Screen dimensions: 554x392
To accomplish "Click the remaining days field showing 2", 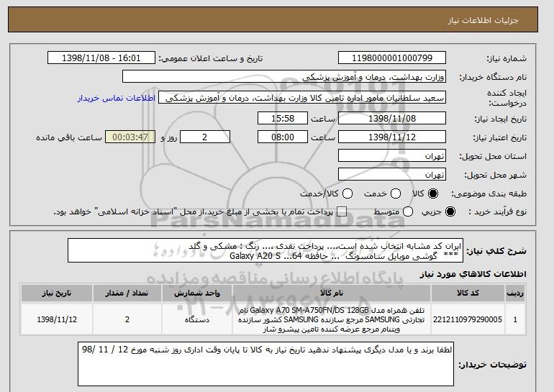I will 205,137.
